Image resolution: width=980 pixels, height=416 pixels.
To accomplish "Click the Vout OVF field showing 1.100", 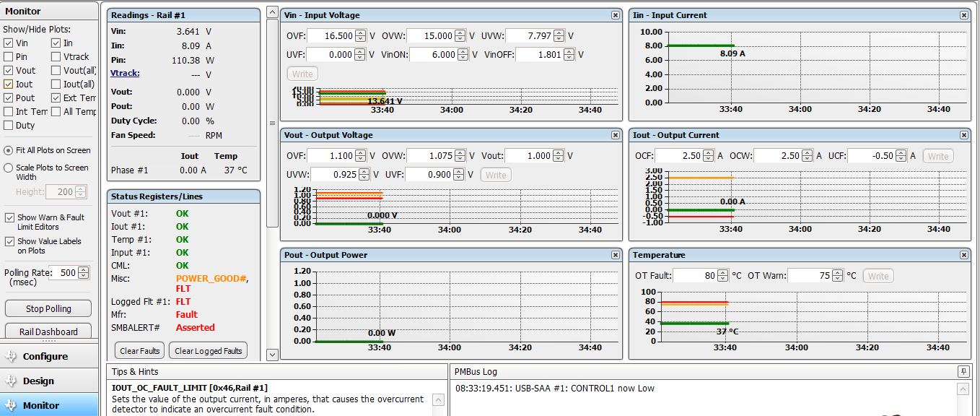I will click(332, 155).
